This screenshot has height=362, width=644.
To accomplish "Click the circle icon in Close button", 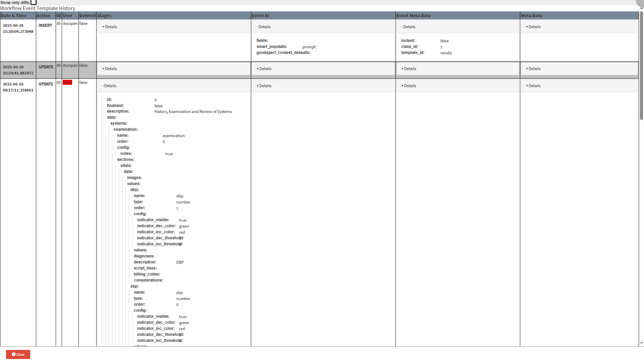I will 14,354.
